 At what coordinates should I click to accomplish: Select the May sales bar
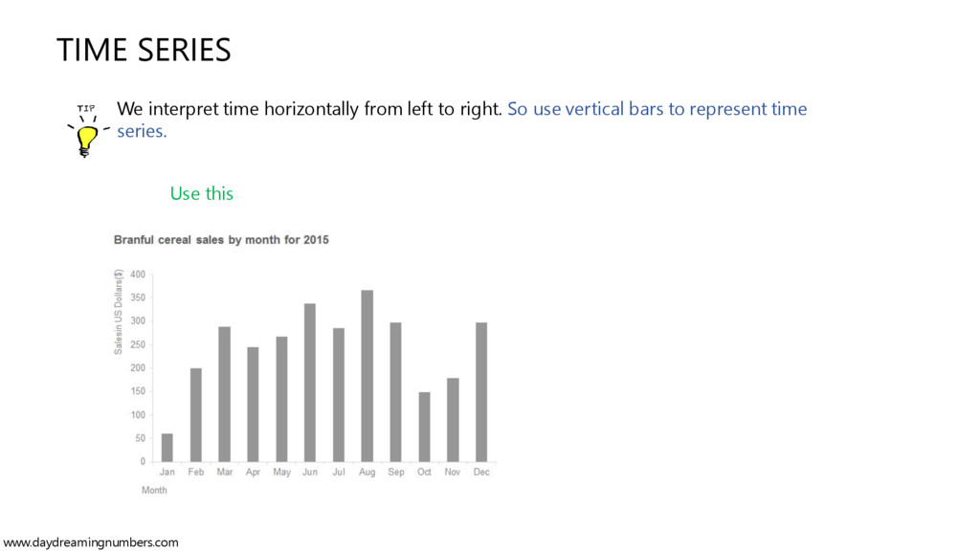click(282, 399)
